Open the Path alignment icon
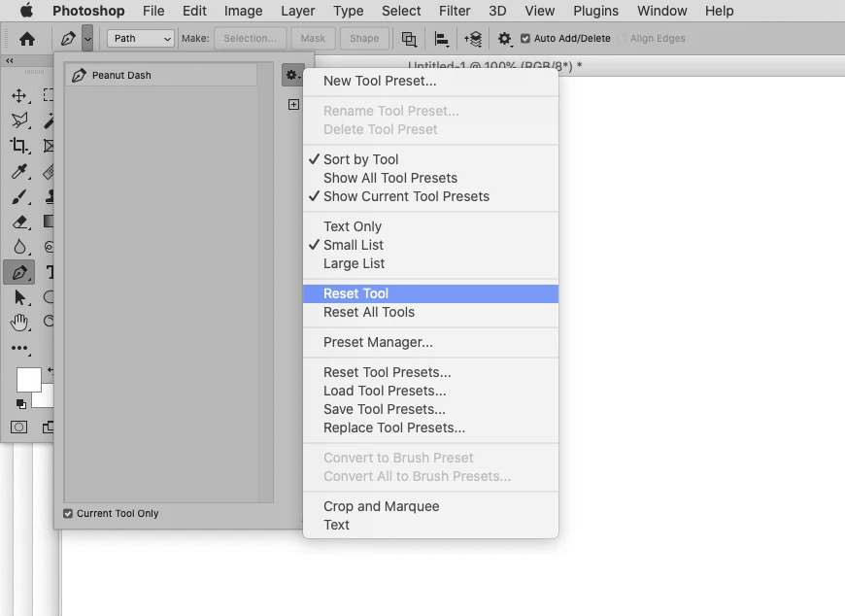845x616 pixels. (x=441, y=39)
